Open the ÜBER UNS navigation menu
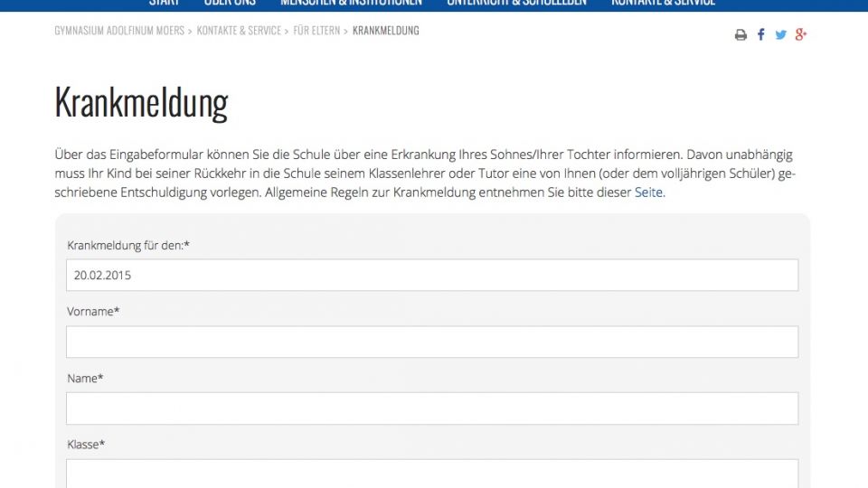This screenshot has width=868, height=488. (x=230, y=4)
